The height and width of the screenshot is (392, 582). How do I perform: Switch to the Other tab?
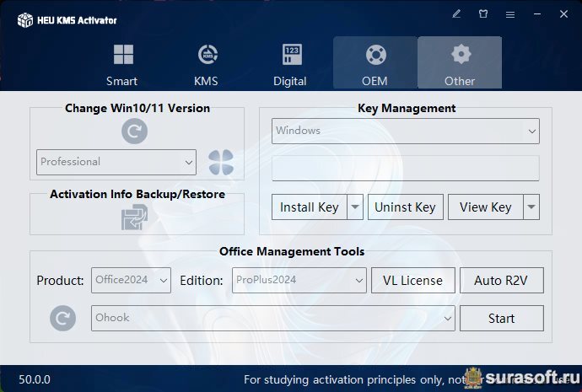tap(460, 64)
